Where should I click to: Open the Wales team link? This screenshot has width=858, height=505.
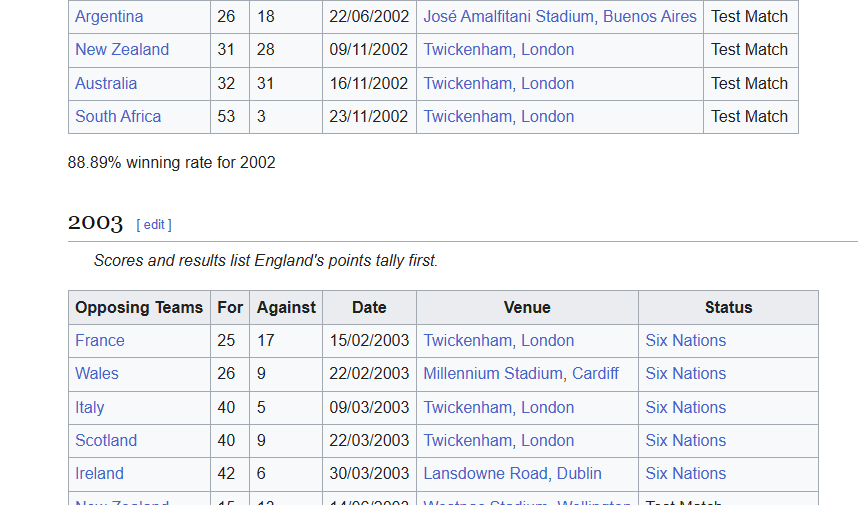(97, 374)
